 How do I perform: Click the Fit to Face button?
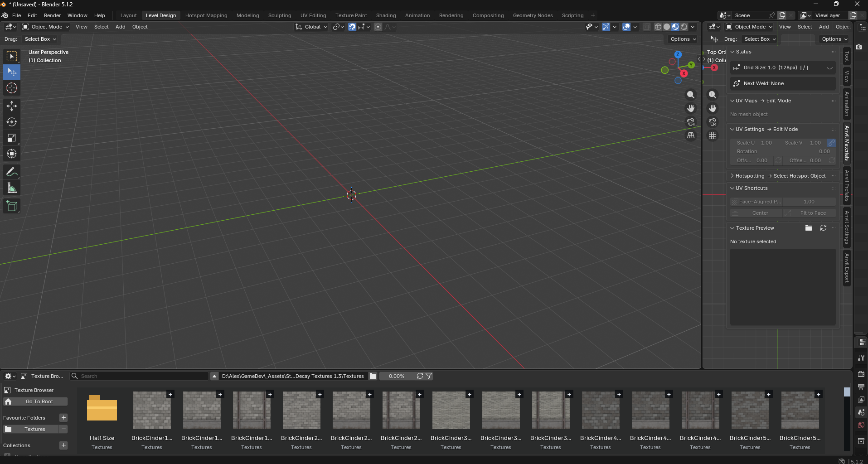click(810, 213)
